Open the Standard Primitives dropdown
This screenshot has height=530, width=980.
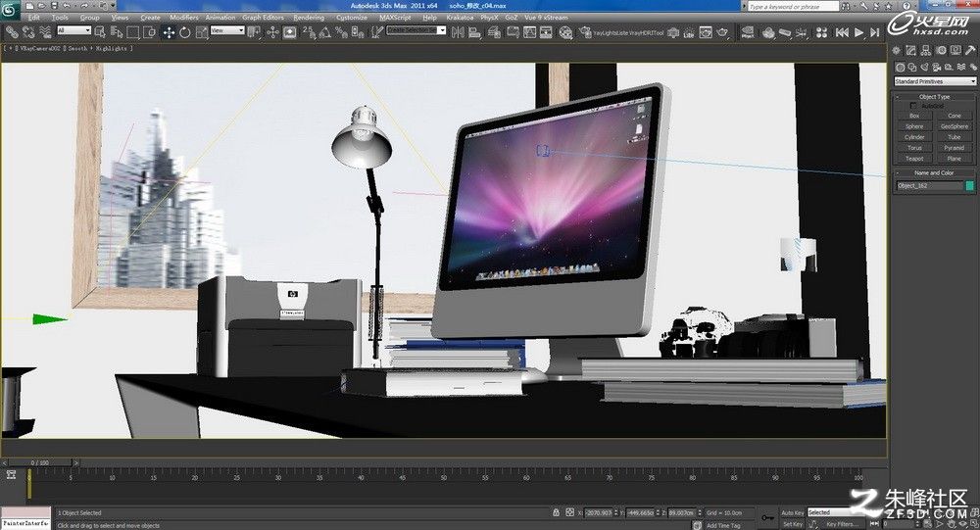pos(934,81)
